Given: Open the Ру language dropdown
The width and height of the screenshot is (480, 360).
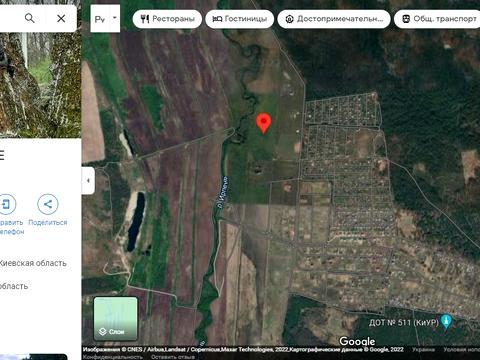Looking at the screenshot, I should point(105,18).
